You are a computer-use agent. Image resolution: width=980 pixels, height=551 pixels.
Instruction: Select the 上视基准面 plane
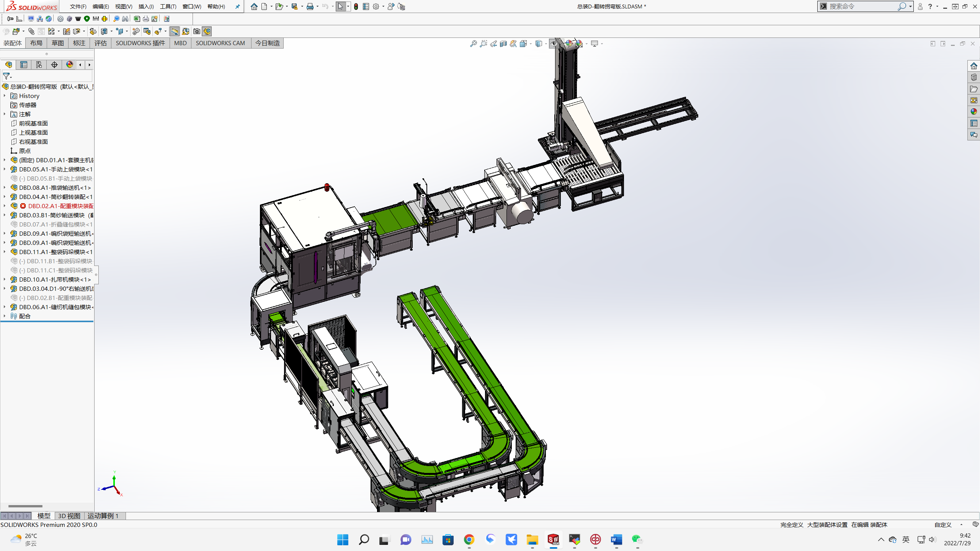(33, 132)
